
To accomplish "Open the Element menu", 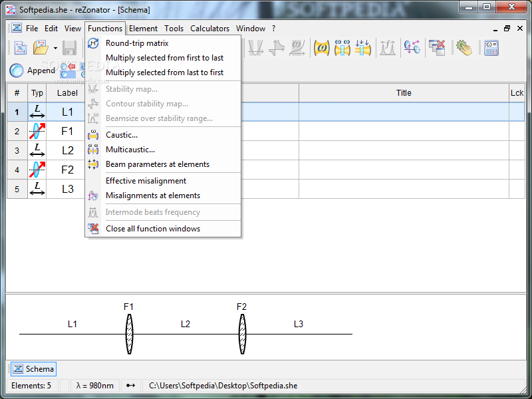I will [143, 29].
